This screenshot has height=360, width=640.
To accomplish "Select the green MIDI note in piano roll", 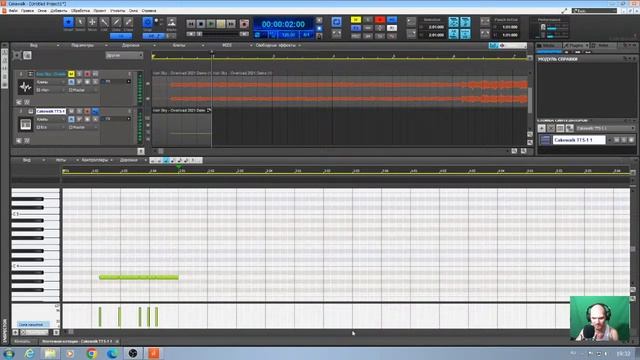I will [139, 277].
